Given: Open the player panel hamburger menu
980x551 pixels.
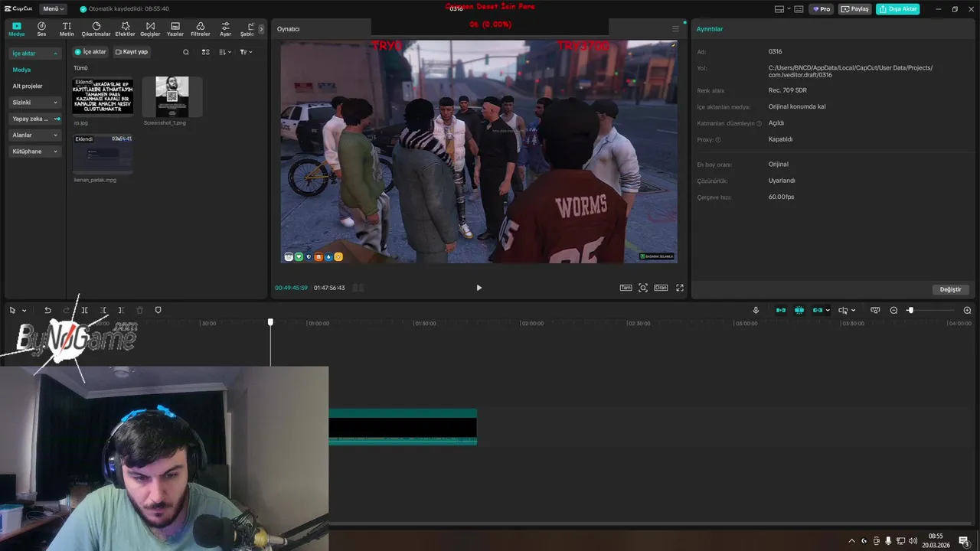Looking at the screenshot, I should [675, 29].
